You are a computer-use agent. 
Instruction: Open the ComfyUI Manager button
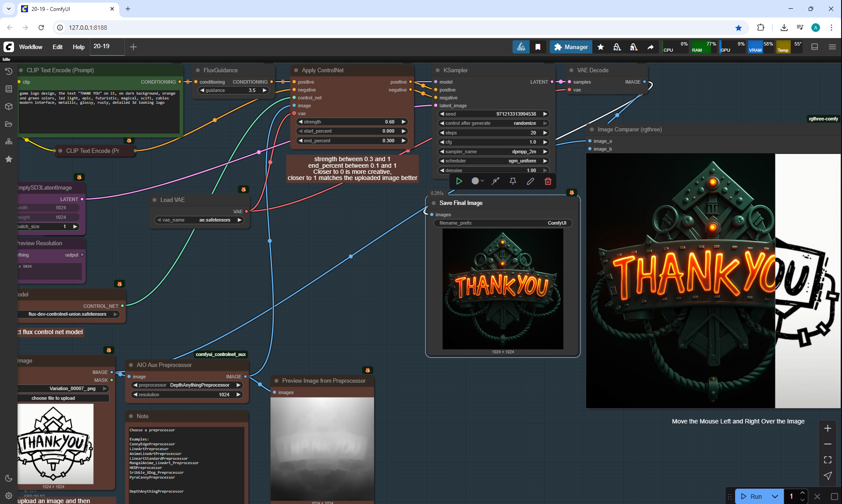(x=571, y=47)
